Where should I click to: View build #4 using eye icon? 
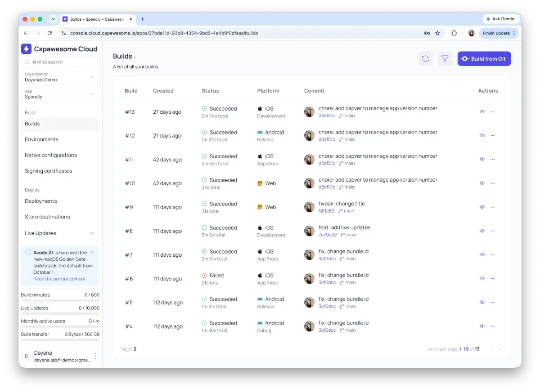pos(482,326)
